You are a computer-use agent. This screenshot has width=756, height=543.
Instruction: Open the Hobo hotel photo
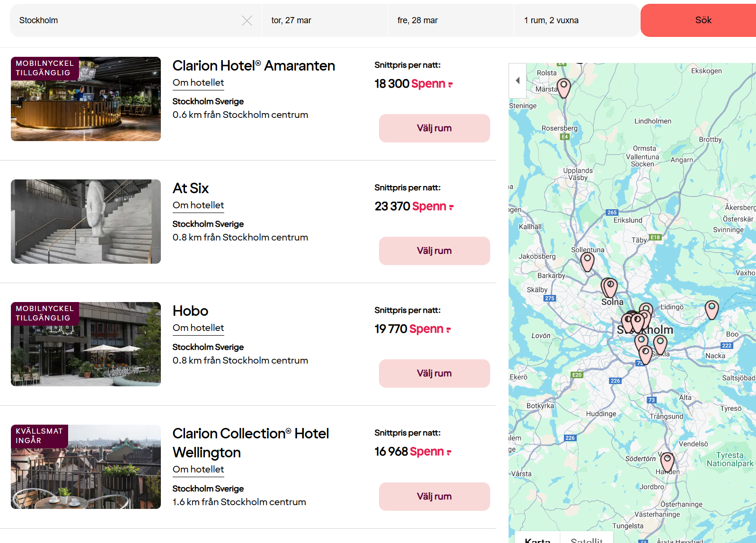click(x=86, y=344)
